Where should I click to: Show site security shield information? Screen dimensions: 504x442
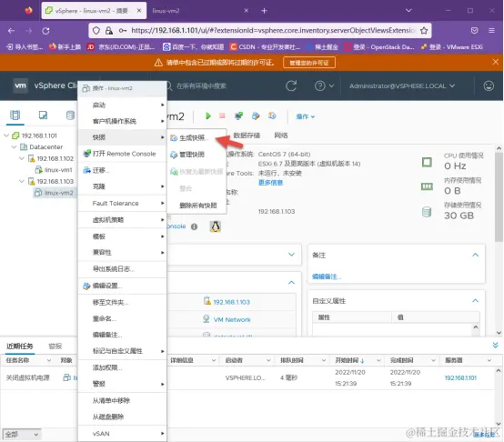click(x=96, y=31)
